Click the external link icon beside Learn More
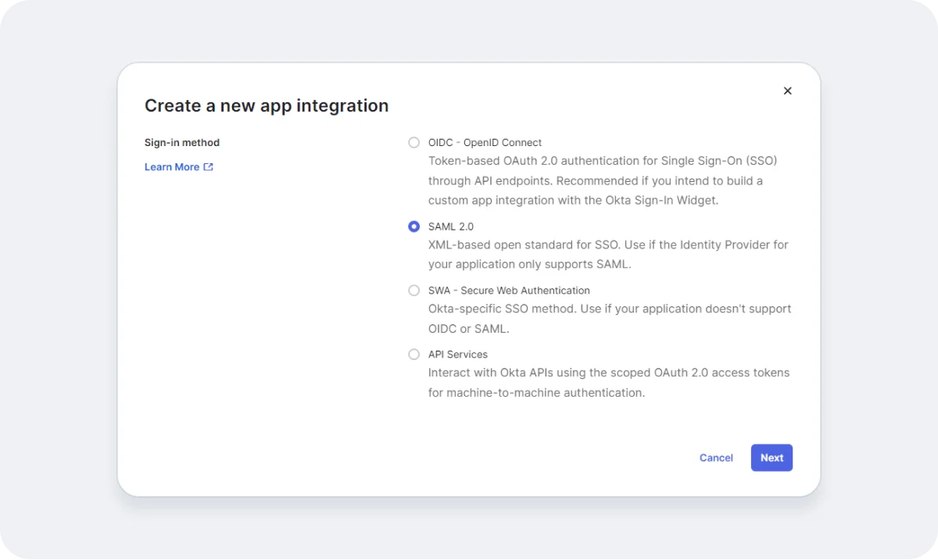 click(206, 166)
